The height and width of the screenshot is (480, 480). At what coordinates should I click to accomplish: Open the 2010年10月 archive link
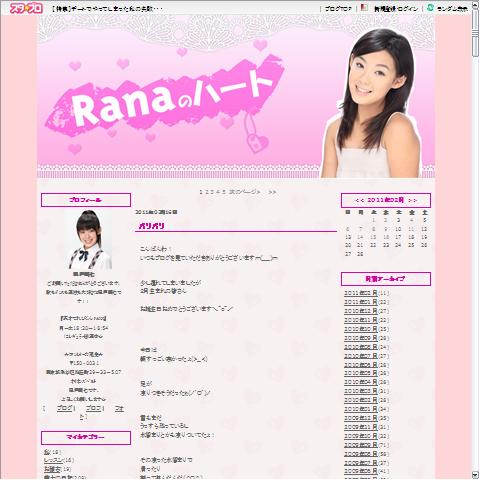click(x=361, y=329)
